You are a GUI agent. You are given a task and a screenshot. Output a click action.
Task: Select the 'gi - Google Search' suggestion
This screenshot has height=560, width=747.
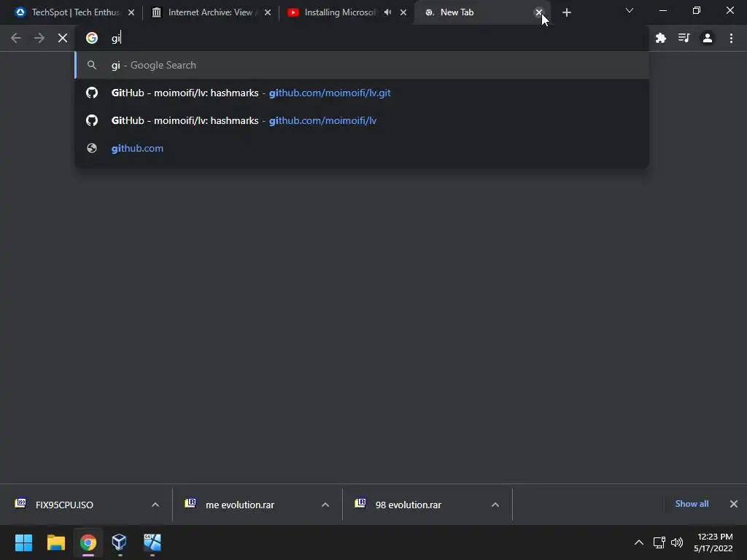362,65
